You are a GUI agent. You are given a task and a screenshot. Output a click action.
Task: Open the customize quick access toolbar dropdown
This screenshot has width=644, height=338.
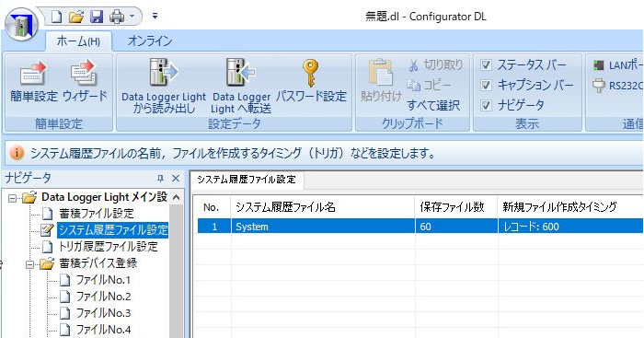pyautogui.click(x=155, y=16)
